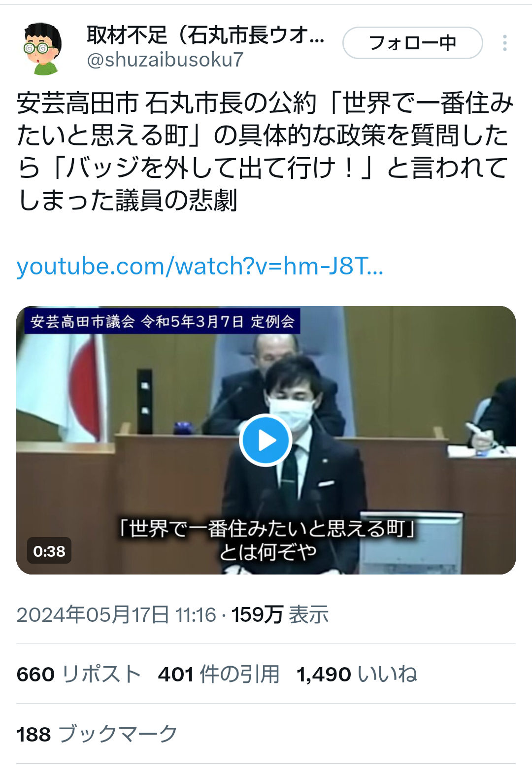Open the 159万 表示 view count

point(280,614)
